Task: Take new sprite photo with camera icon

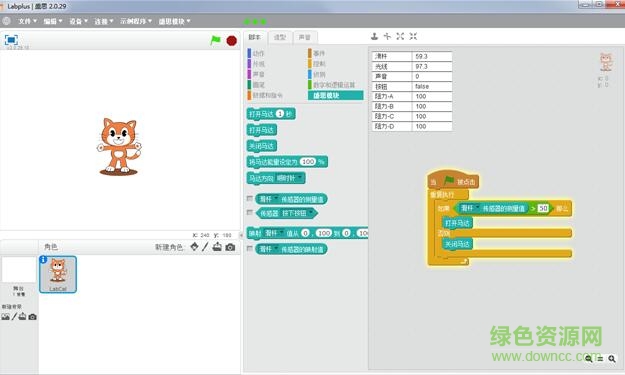Action: pos(230,247)
